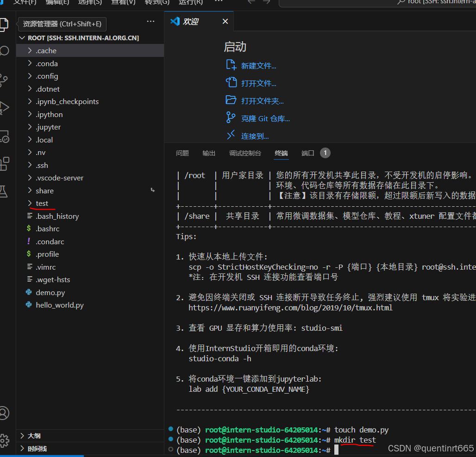Viewport: 476px width, 457px height.
Task: Click the 打开文件... link
Action: click(259, 83)
